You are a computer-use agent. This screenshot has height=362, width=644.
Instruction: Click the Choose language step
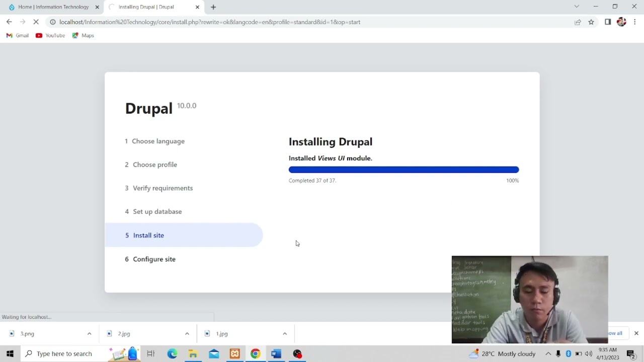pos(155,141)
